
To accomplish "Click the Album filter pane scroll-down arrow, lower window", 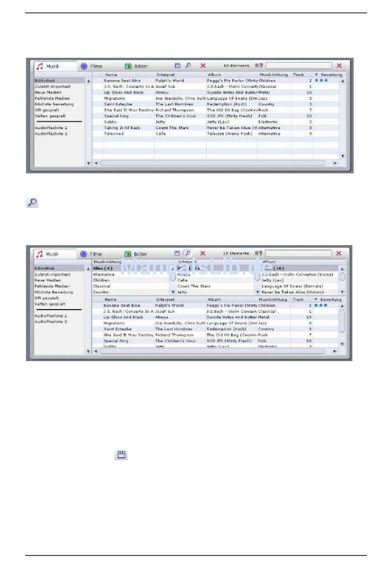I will click(x=342, y=292).
